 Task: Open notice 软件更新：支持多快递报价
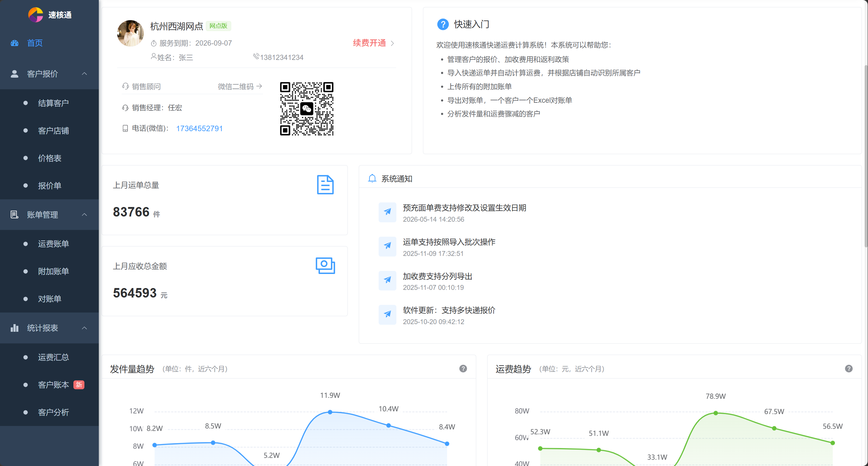(x=449, y=310)
